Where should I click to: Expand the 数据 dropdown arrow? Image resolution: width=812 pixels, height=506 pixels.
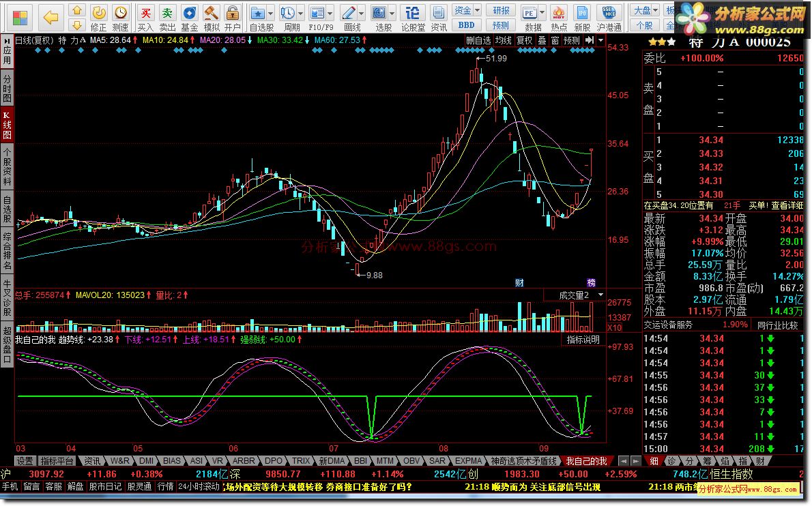click(542, 13)
